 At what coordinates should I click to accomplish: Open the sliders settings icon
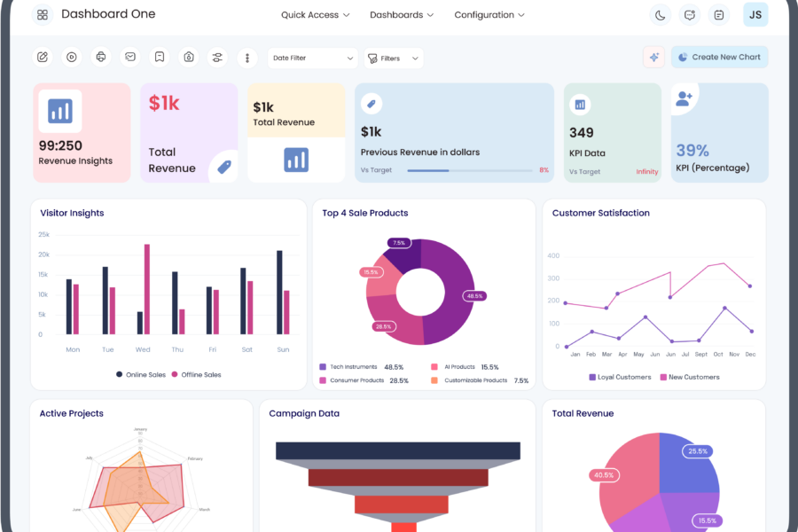coord(217,58)
